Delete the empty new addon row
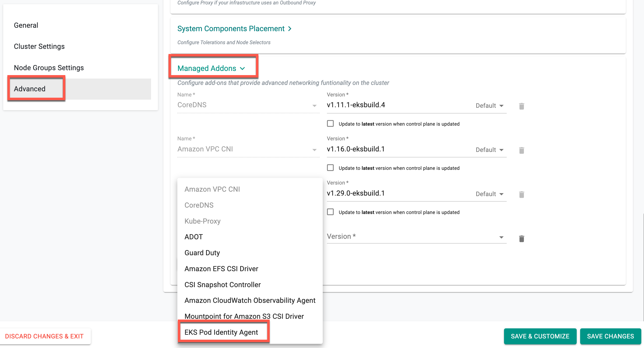The height and width of the screenshot is (348, 644). click(x=521, y=239)
